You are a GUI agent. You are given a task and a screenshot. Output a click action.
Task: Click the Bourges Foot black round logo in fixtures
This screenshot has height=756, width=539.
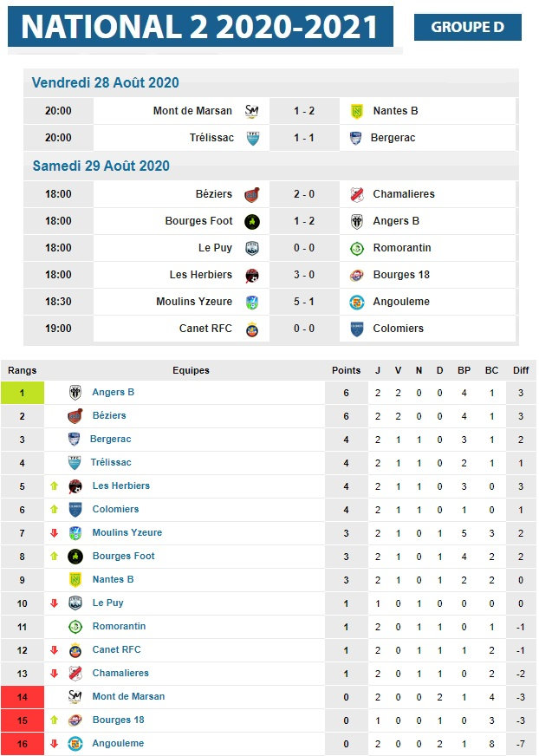(251, 221)
